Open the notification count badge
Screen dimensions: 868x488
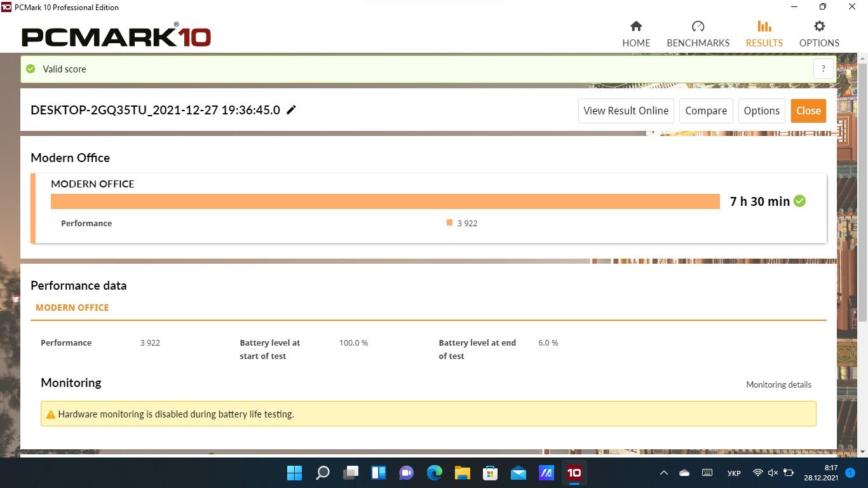pos(850,473)
